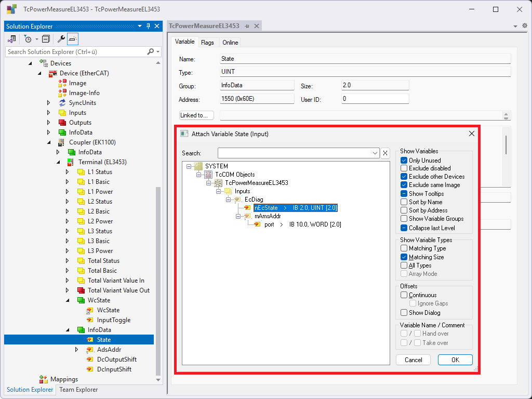Select the nEcState variable icon in tree
The image size is (532, 399).
tap(247, 208)
